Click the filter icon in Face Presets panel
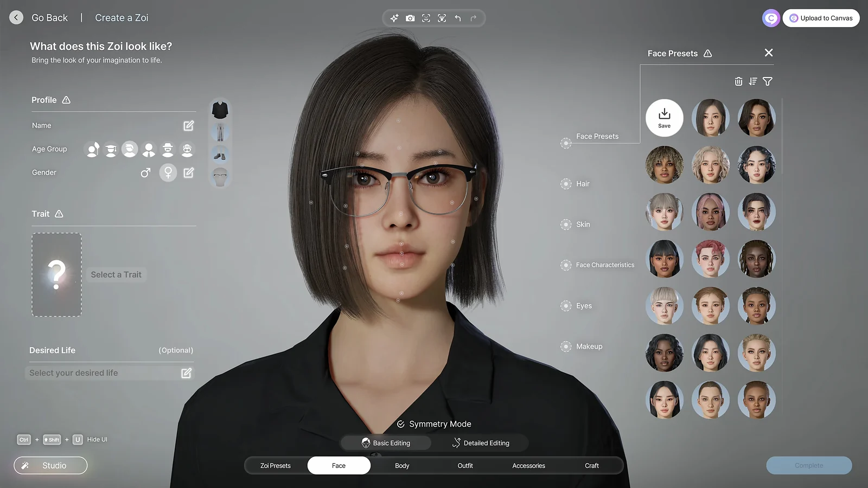The width and height of the screenshot is (868, 488). [x=767, y=81]
